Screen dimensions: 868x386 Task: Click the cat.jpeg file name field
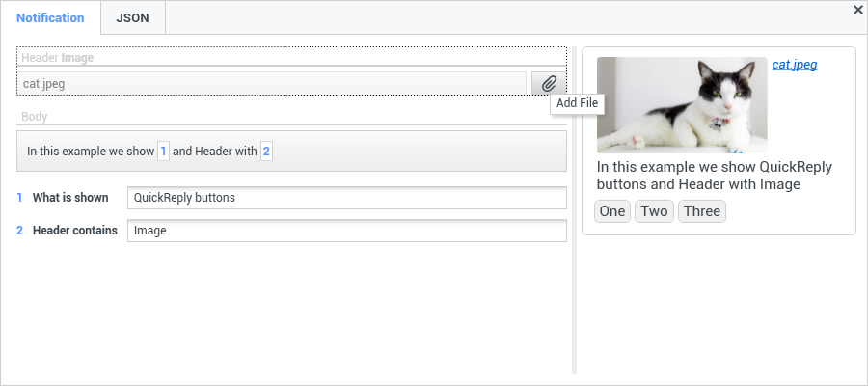[272, 84]
